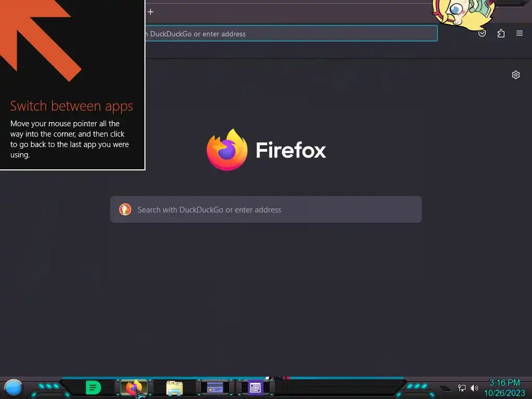Open the green chat app in taskbar

click(94, 388)
